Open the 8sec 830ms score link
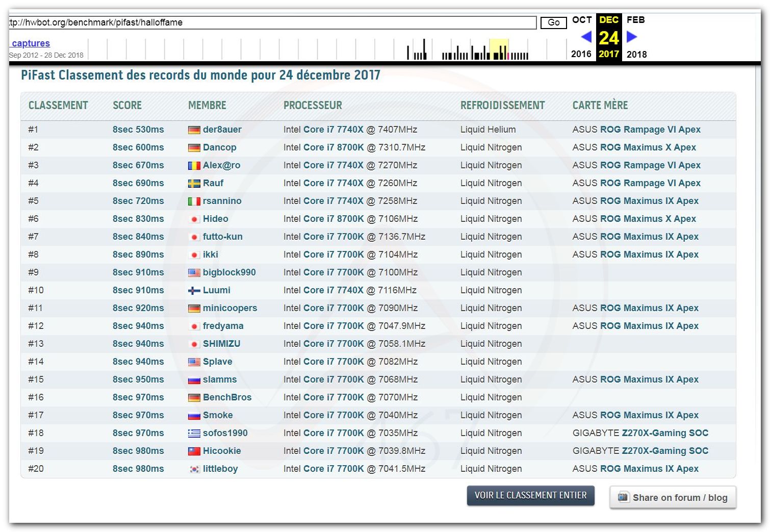 click(x=138, y=219)
